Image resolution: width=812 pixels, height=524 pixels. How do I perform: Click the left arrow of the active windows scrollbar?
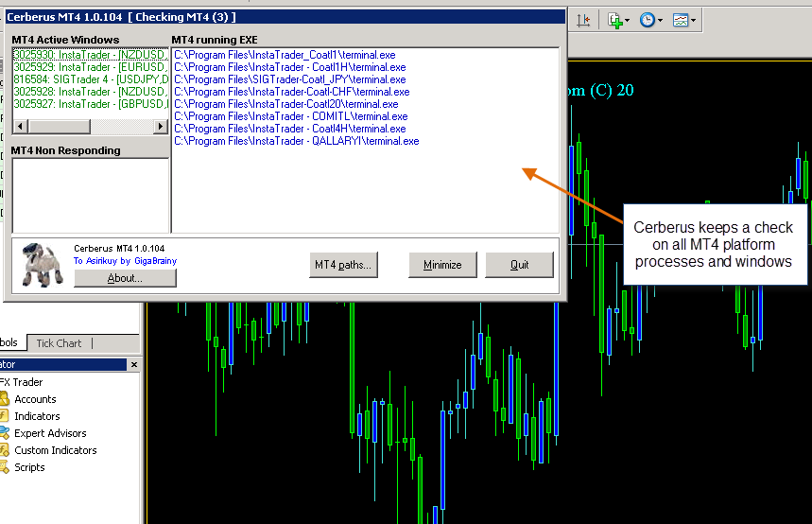tap(20, 126)
